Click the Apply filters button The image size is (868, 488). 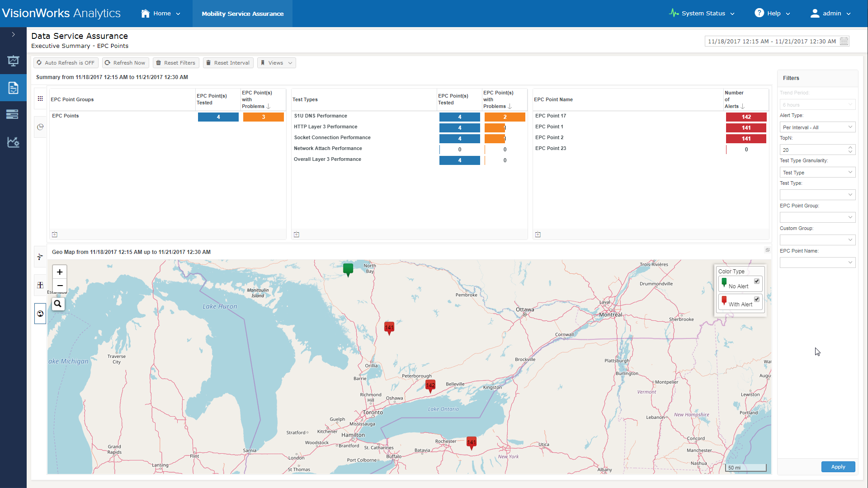(838, 467)
